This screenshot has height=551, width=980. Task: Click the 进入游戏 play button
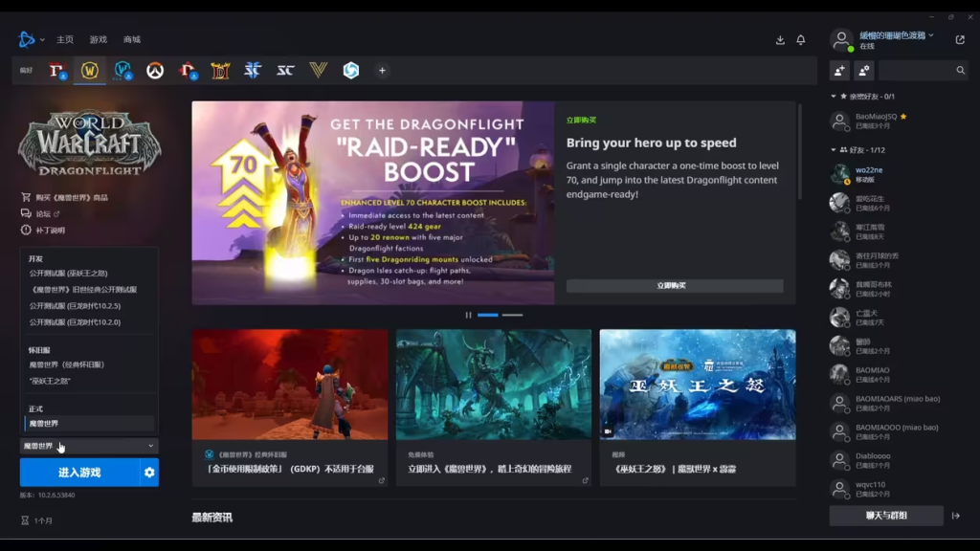click(x=79, y=473)
